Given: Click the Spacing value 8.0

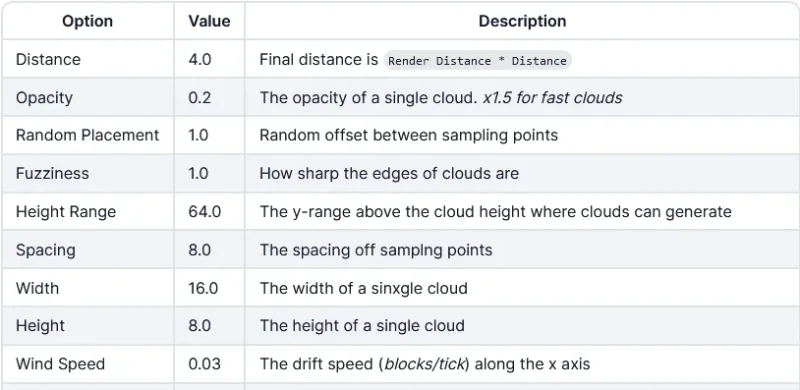Looking at the screenshot, I should click(199, 250).
